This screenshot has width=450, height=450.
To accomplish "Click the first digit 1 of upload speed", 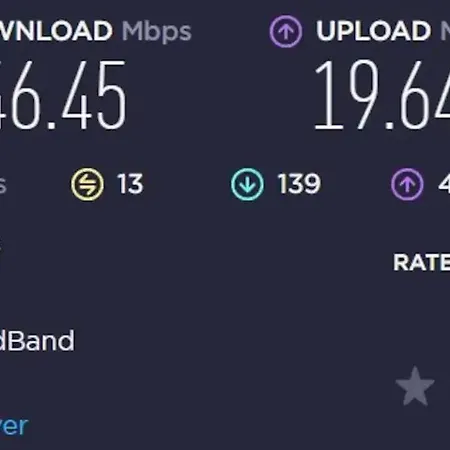I will (329, 95).
